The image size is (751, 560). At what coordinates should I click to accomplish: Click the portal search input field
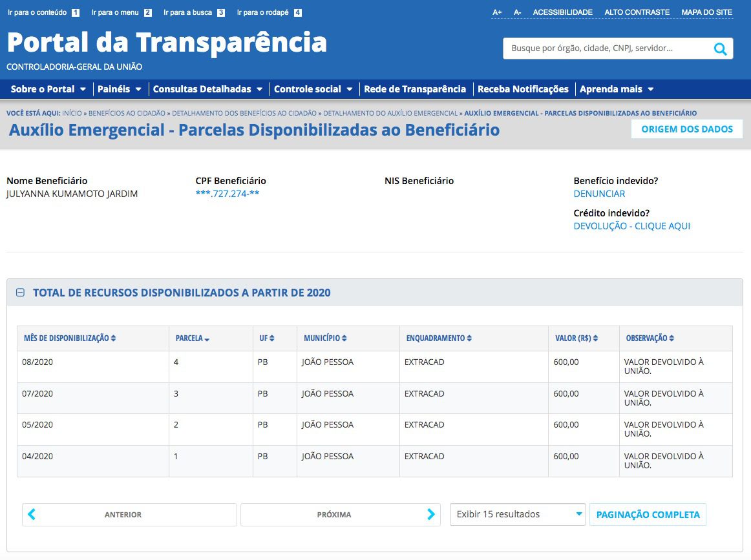pyautogui.click(x=606, y=48)
